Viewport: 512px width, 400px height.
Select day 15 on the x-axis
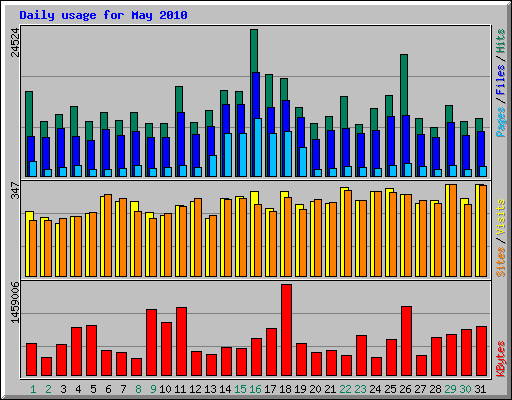tap(240, 389)
